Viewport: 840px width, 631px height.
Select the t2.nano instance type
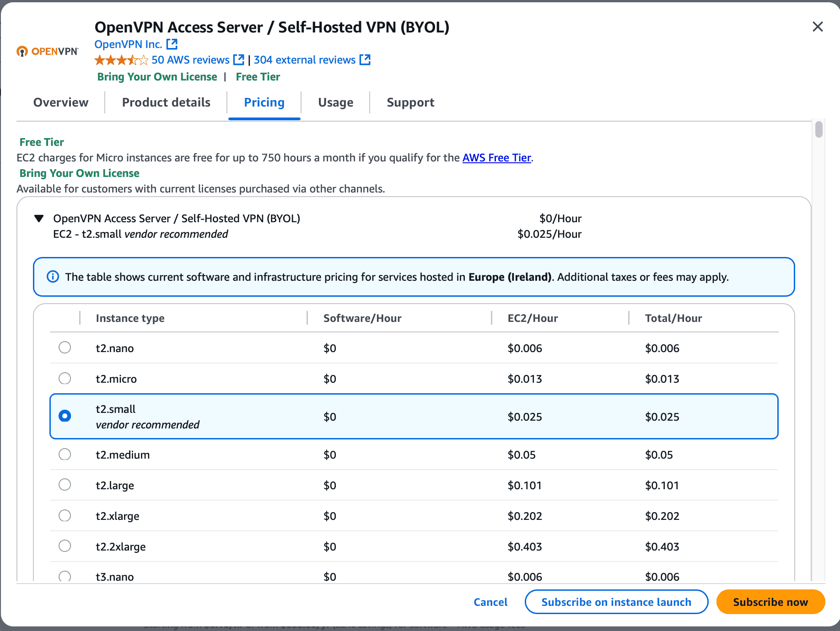[65, 348]
